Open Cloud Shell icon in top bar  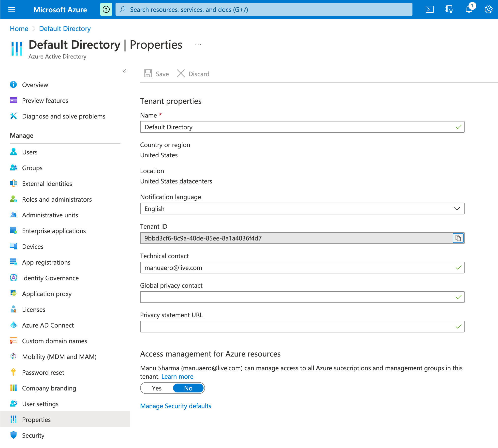click(429, 10)
